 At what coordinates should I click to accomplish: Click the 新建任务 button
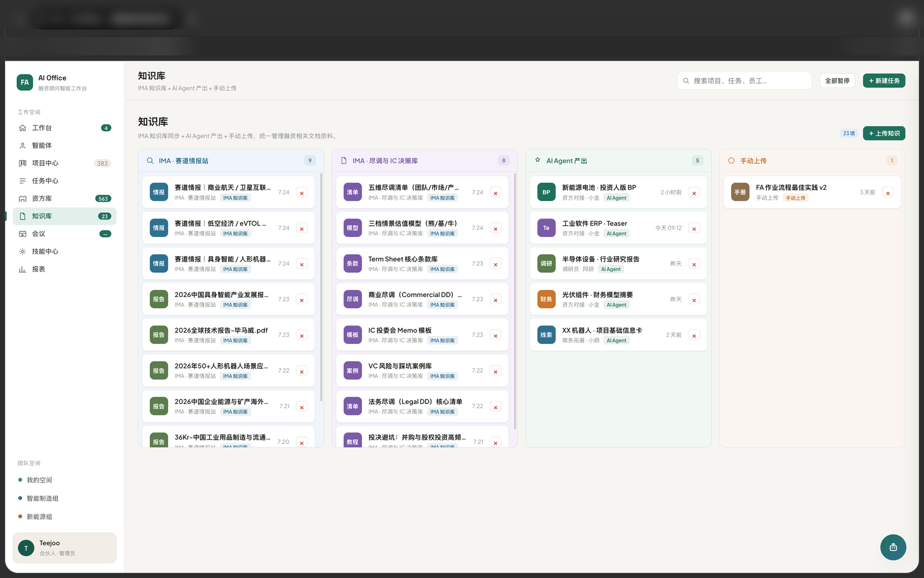(884, 81)
